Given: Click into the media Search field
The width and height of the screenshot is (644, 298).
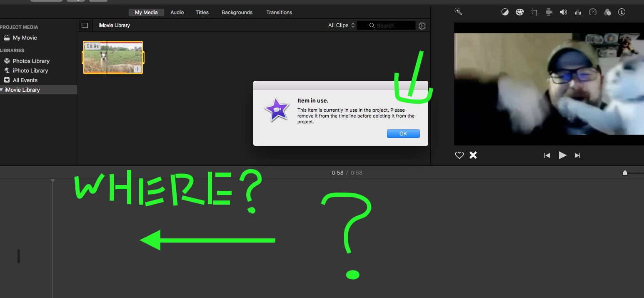Looking at the screenshot, I should [386, 25].
